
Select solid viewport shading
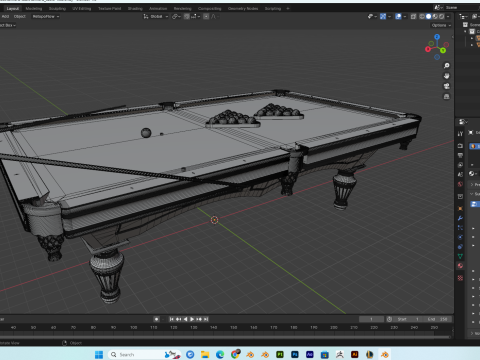(429, 16)
